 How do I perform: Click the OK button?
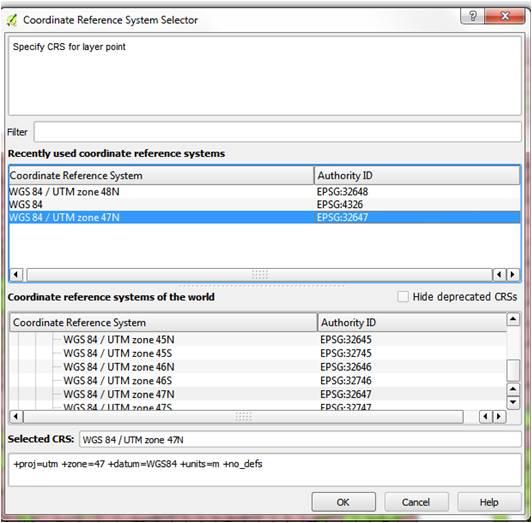point(343,502)
